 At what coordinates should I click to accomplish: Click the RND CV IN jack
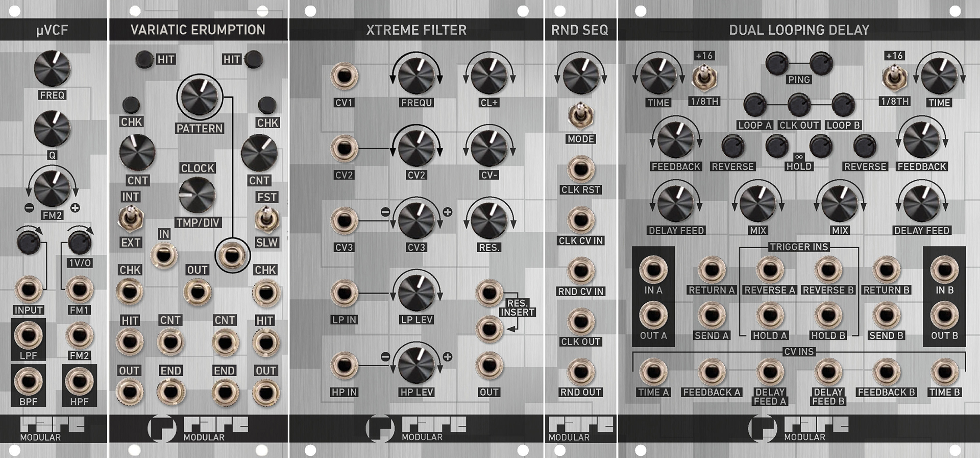pos(580,271)
